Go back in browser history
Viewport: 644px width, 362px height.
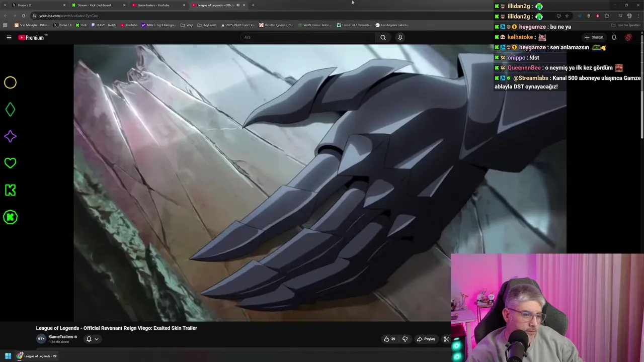(x=6, y=16)
